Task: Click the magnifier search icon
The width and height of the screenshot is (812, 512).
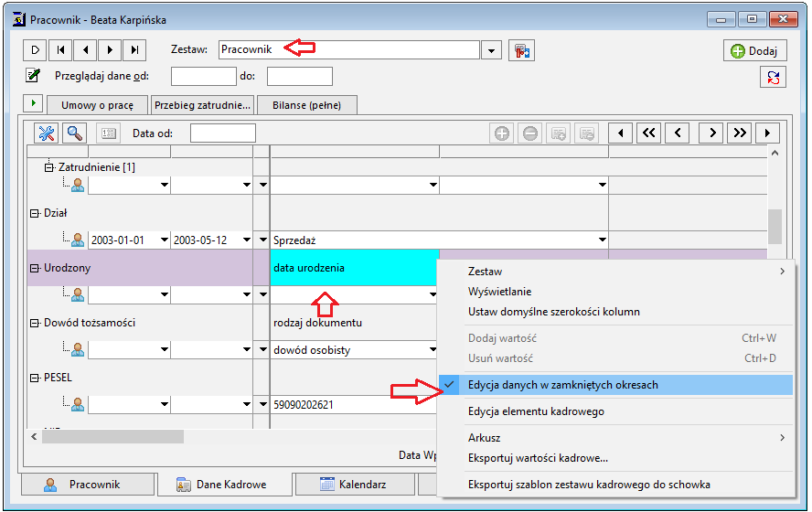Action: pos(75,133)
